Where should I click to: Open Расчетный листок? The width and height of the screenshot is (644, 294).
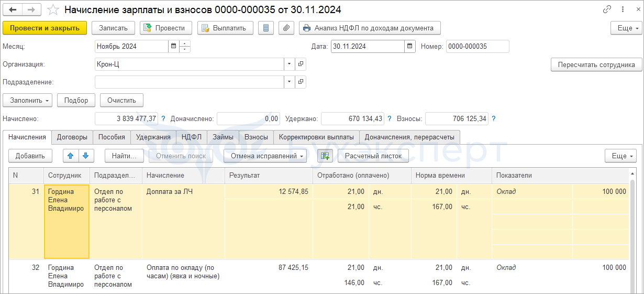tap(373, 156)
